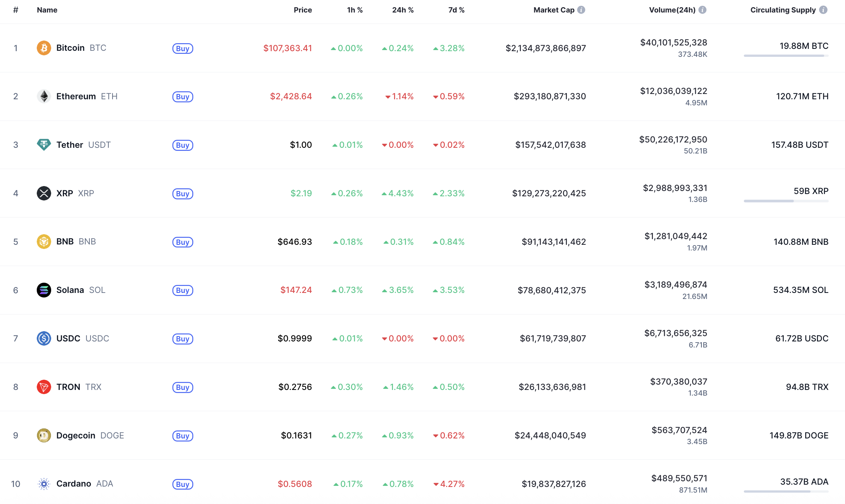
Task: Click the Bitcoin BTC coin logo
Action: (44, 48)
